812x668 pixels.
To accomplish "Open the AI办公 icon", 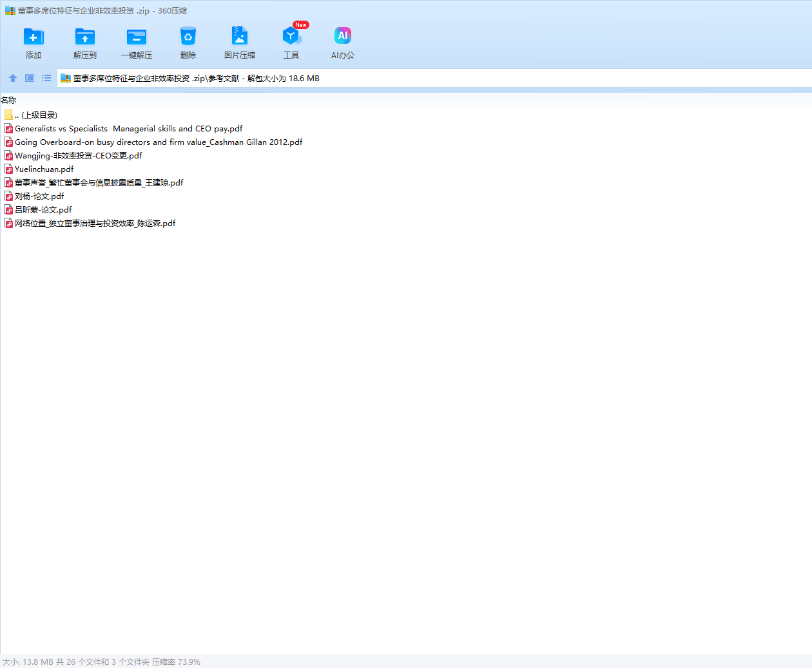I will [x=343, y=36].
